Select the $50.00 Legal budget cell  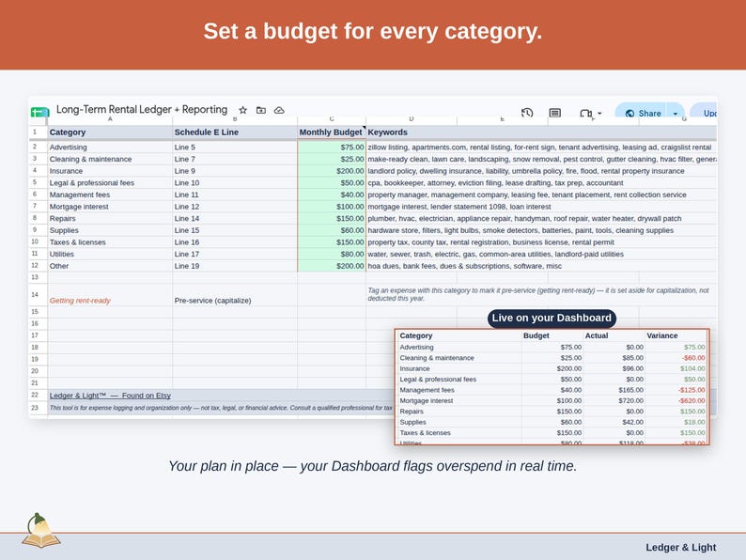[332, 182]
